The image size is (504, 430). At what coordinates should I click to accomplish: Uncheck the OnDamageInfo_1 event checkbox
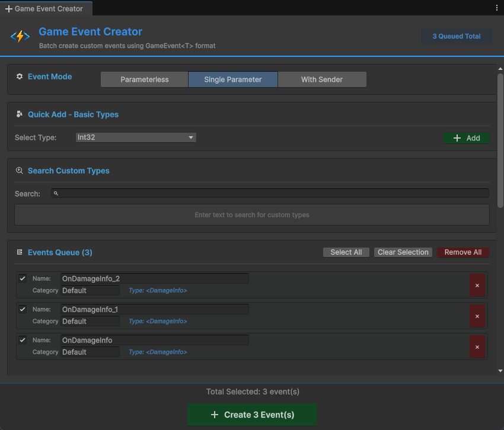pyautogui.click(x=22, y=309)
